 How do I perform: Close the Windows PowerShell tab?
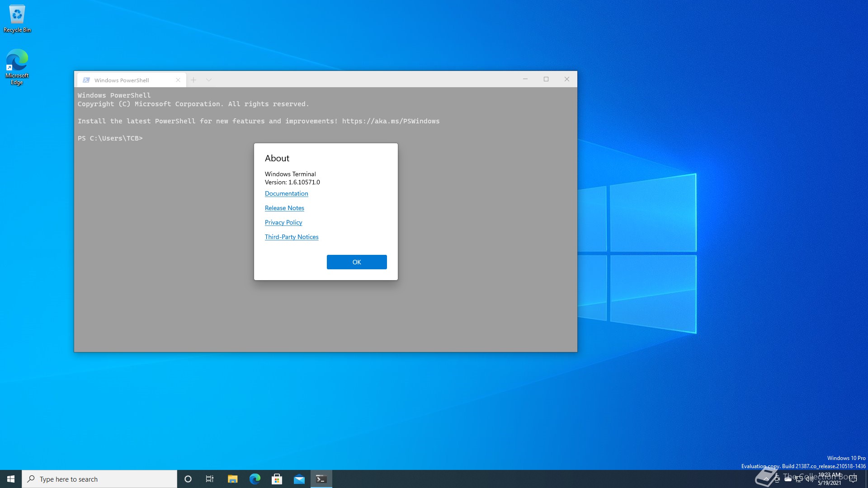click(x=178, y=80)
